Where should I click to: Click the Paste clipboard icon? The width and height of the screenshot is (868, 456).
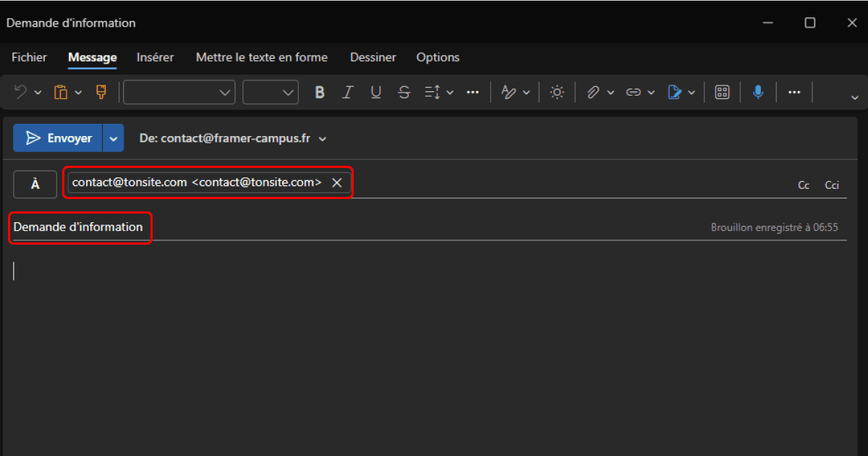[61, 92]
